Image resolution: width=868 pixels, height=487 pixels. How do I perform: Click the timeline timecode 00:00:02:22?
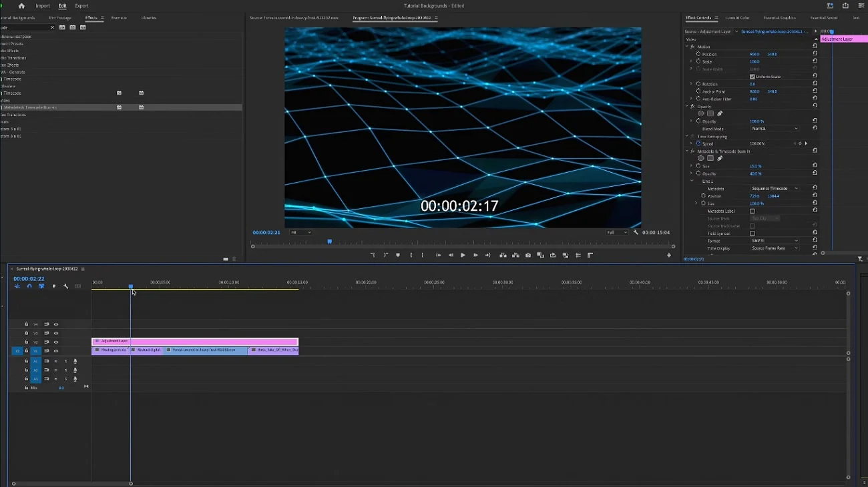29,278
